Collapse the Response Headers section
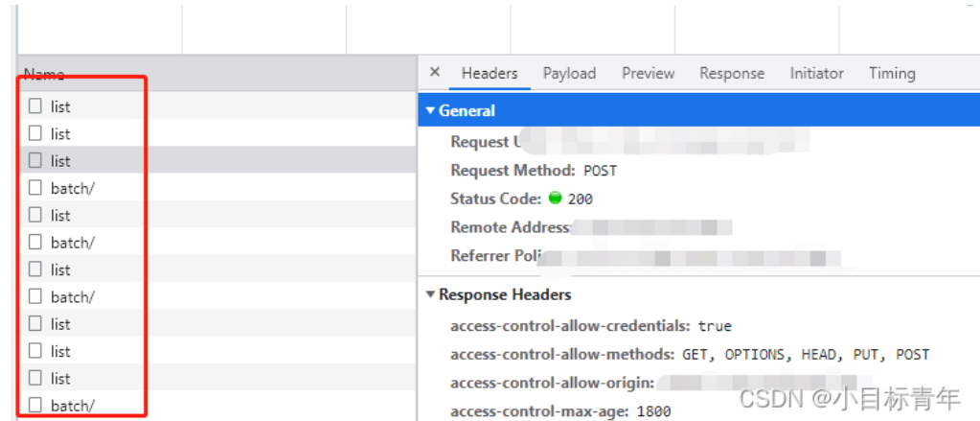 [430, 294]
